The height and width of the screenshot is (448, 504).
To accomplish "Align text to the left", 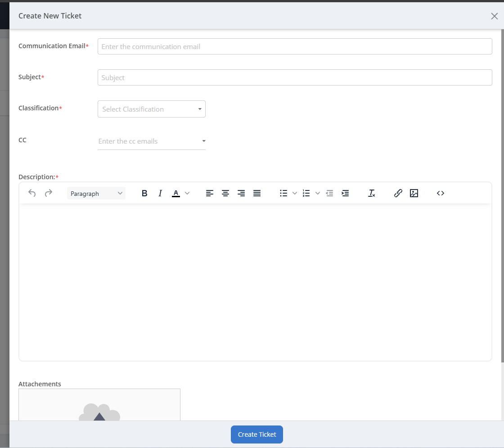I will coord(210,193).
